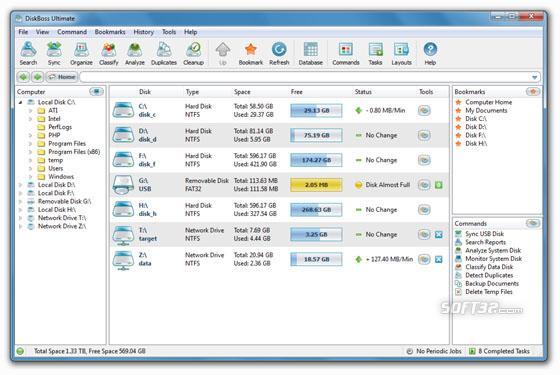Open the address bar dropdown arrow
The image size is (560, 375).
[x=534, y=77]
